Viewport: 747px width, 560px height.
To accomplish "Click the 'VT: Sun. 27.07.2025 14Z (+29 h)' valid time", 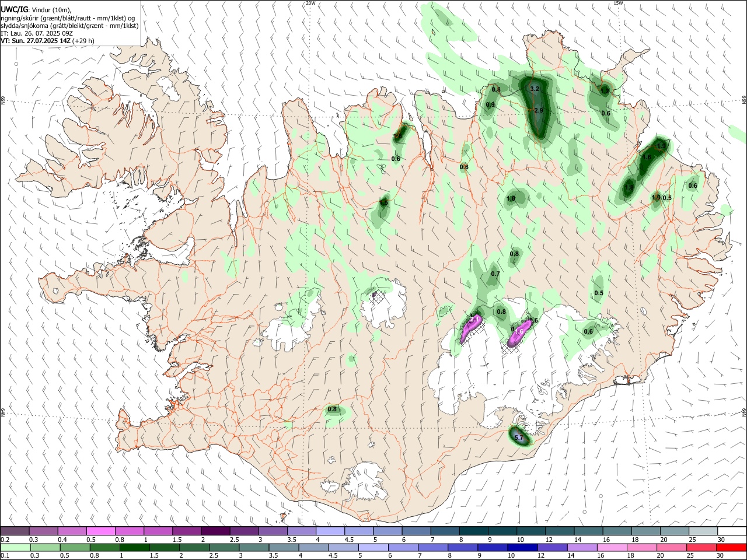I will click(47, 41).
